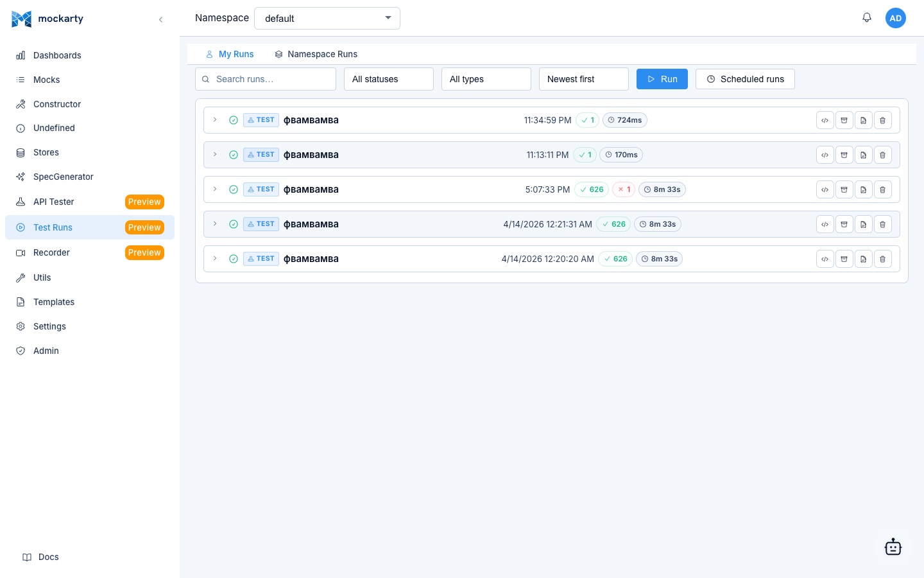Archive the 12:20:20 AM run
This screenshot has width=924, height=578.
[x=844, y=259]
